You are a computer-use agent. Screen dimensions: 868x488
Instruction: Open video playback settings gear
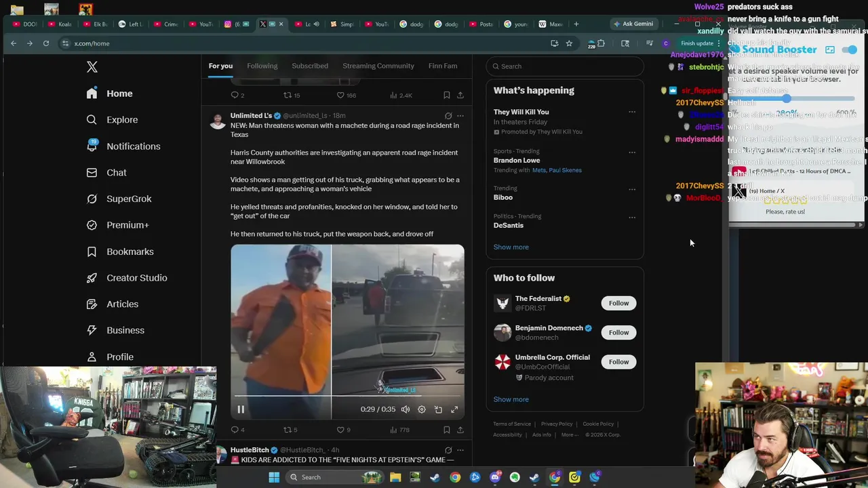[x=422, y=409]
